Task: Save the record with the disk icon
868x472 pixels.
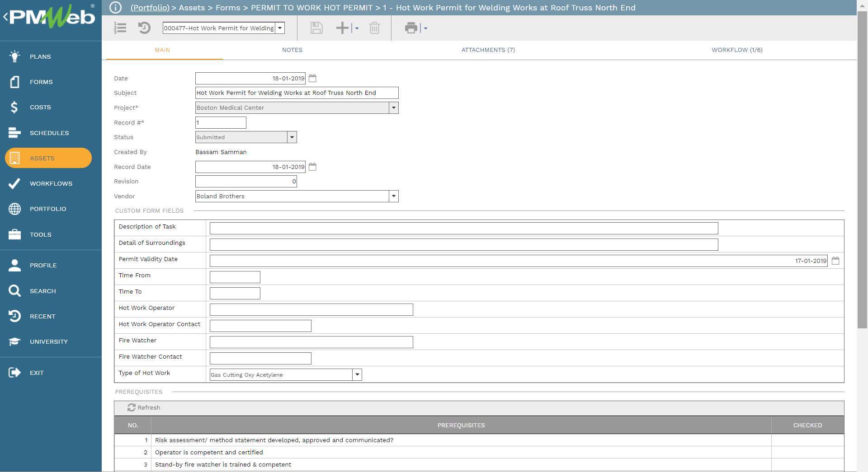Action: (x=316, y=28)
